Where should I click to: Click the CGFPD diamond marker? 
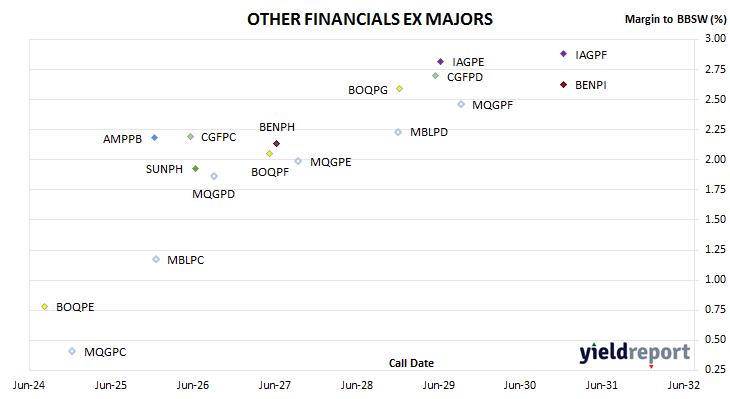coord(435,75)
